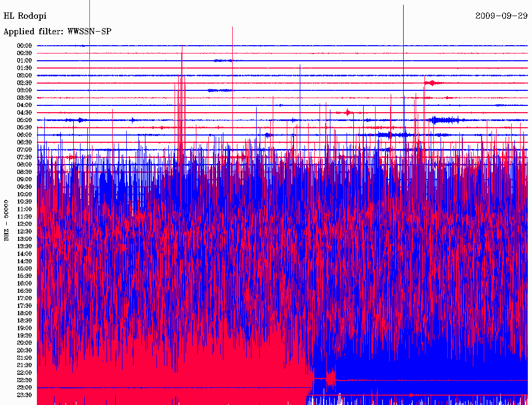Image resolution: width=532 pixels, height=405 pixels.
Task: Select the 17:00 time label
Action: coord(24,298)
